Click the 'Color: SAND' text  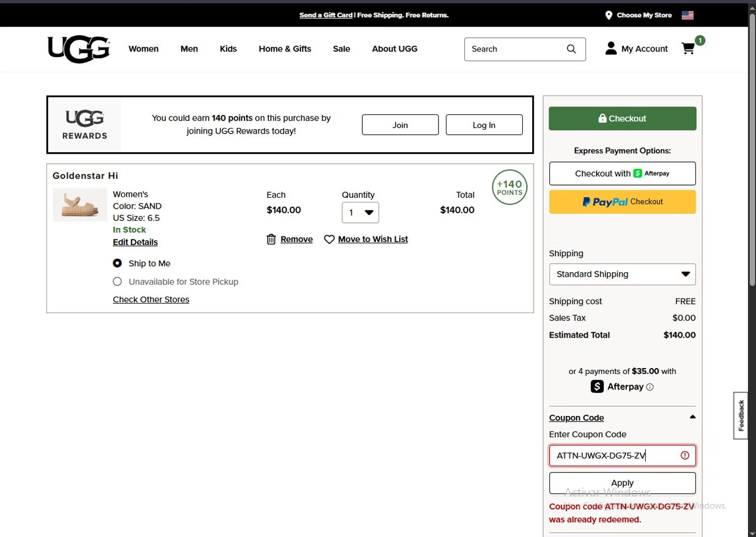click(x=137, y=206)
